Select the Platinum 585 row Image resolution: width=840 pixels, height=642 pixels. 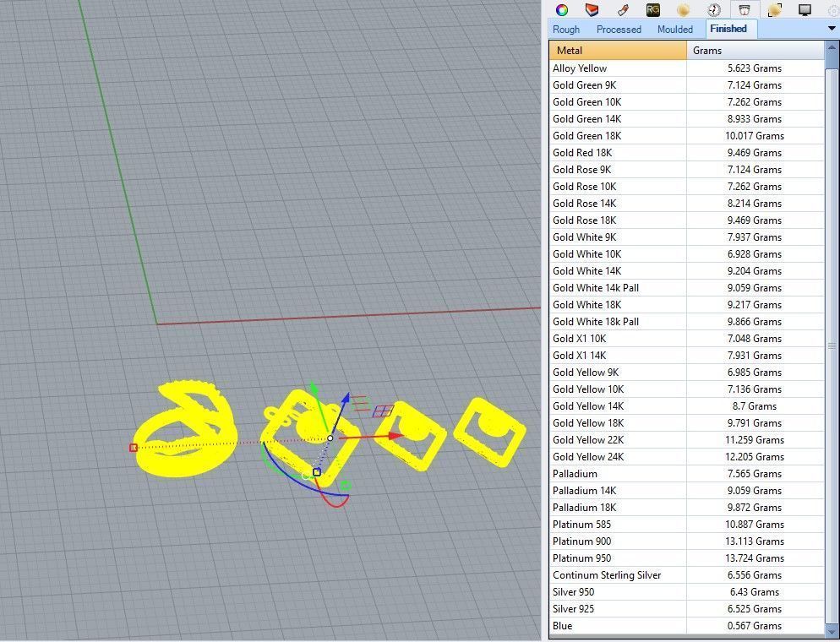point(686,525)
